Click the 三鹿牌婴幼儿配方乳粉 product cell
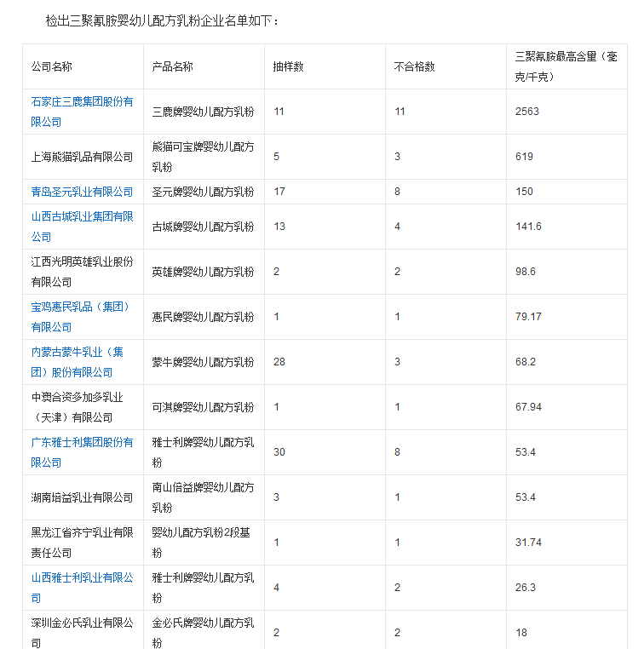Screen dimensions: 644x649 pos(203,112)
